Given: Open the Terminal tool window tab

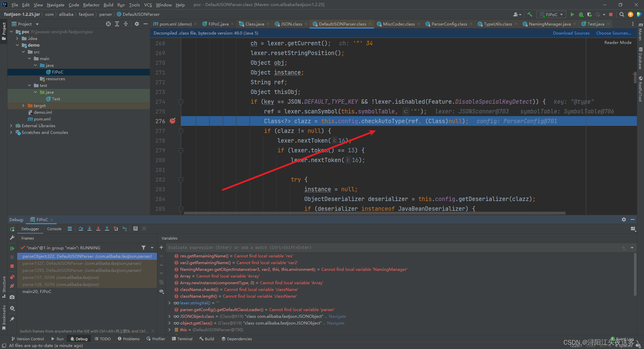Looking at the screenshot, I should [x=182, y=339].
